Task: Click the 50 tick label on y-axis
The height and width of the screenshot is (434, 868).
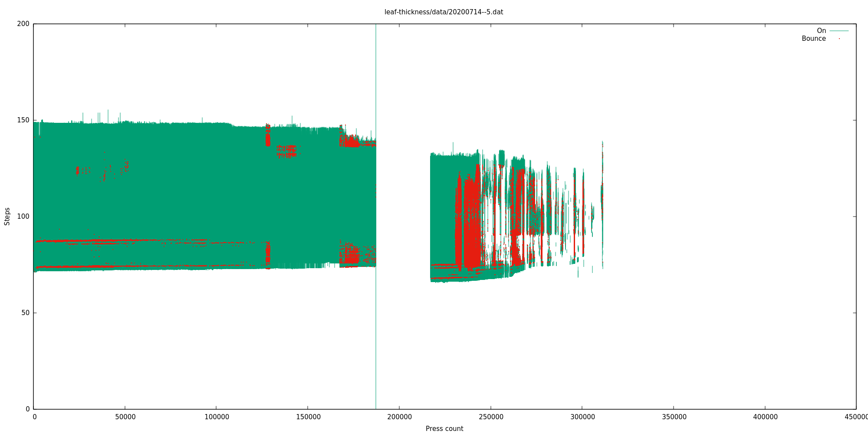Action: 25,313
